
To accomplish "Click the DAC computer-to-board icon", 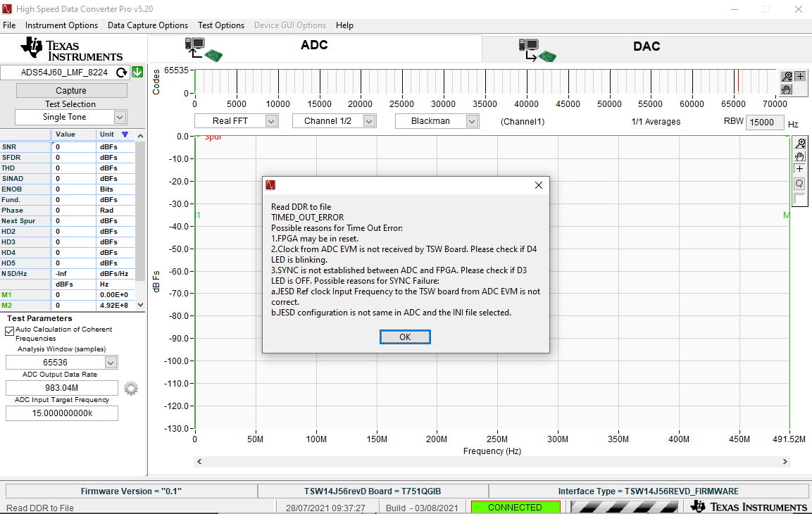I will [537, 50].
